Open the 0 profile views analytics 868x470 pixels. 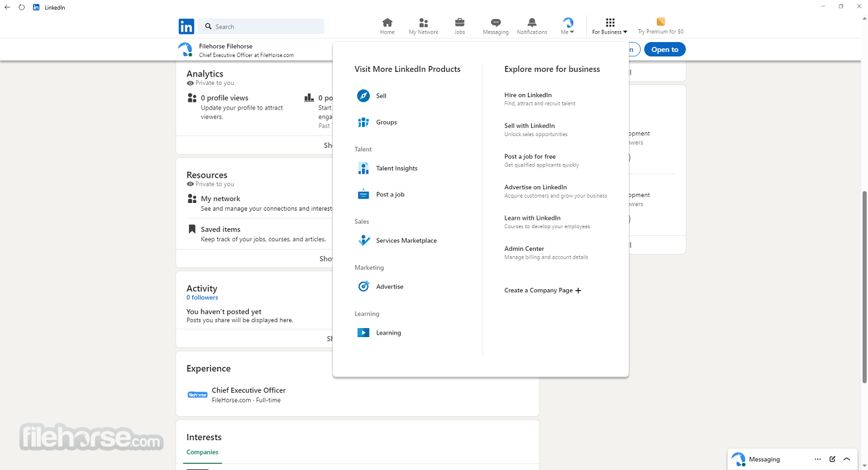(224, 98)
